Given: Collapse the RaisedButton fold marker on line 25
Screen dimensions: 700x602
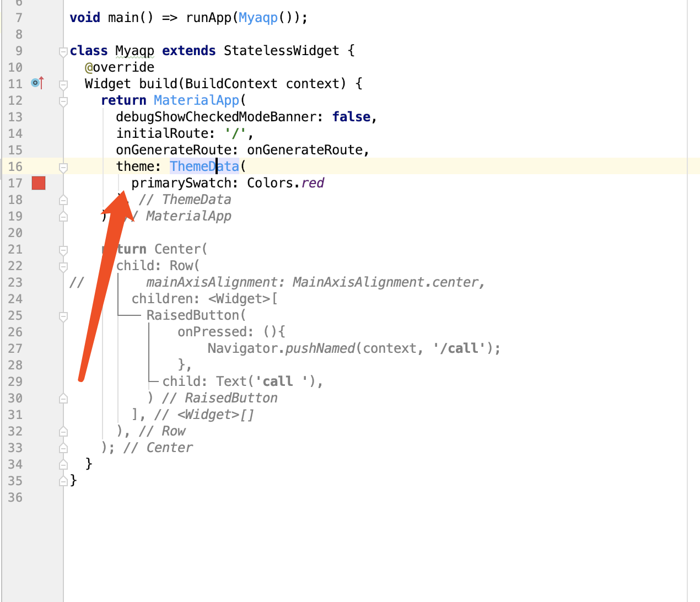Looking at the screenshot, I should pyautogui.click(x=63, y=316).
